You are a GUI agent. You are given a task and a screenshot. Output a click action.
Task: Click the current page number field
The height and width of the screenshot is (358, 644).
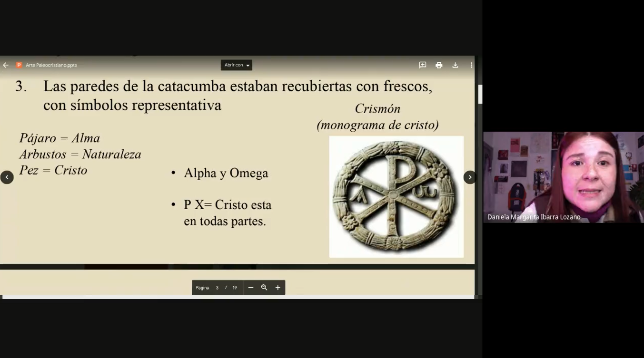[x=217, y=288]
